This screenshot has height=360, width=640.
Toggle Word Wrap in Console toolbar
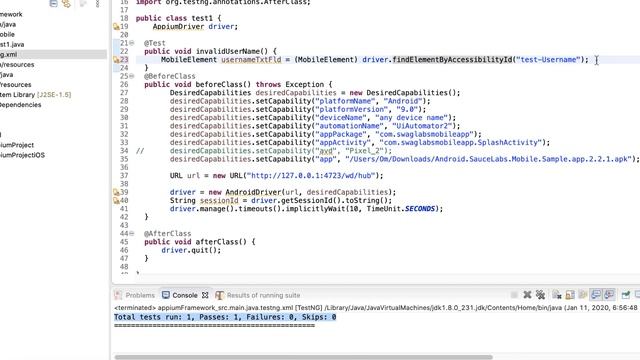583,295
